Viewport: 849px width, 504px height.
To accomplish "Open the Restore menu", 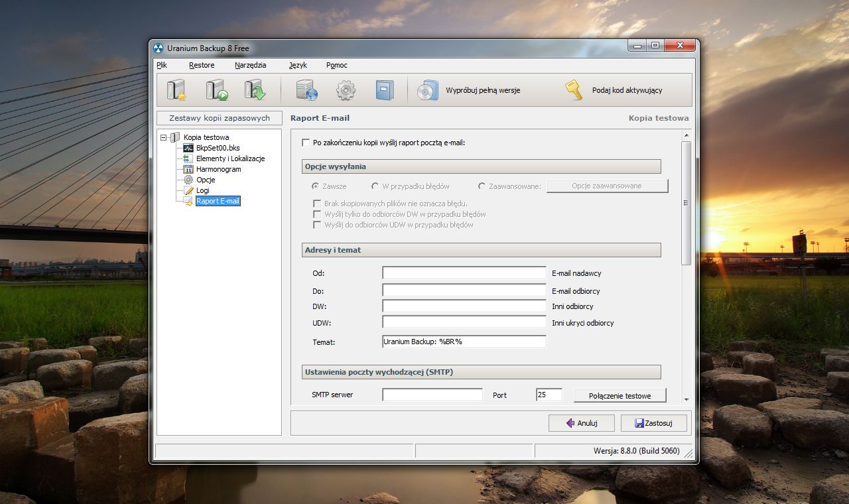I will click(202, 65).
